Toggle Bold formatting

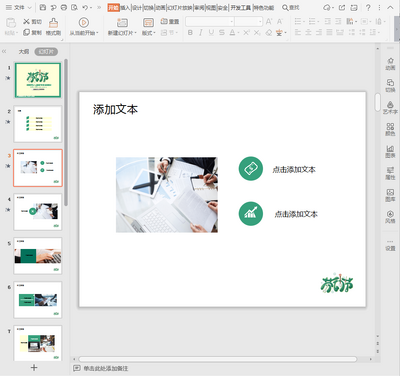point(190,33)
